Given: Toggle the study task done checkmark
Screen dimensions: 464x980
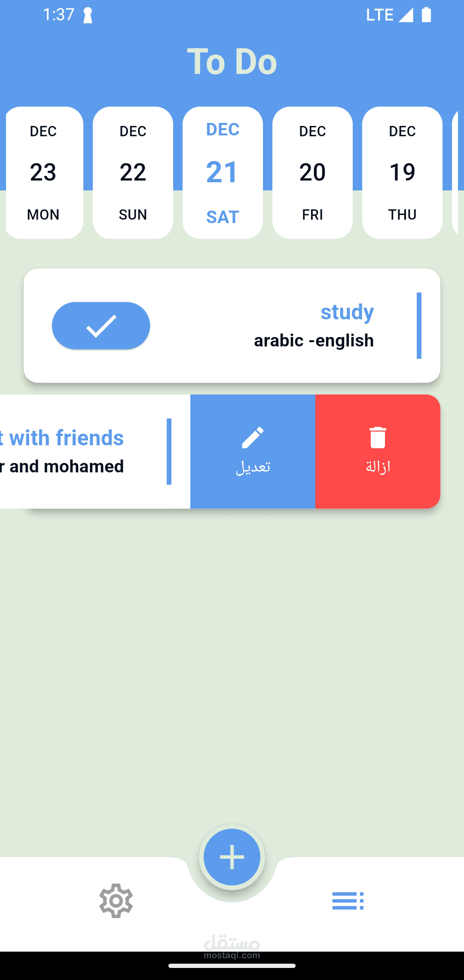Looking at the screenshot, I should (x=101, y=326).
